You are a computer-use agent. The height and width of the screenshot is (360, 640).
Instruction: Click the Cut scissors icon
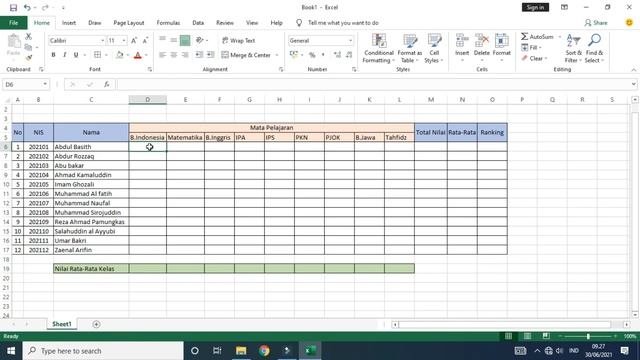[x=29, y=37]
